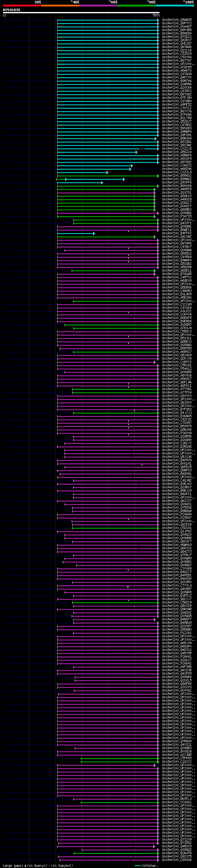Click the query name AV541835
Screen dimensions: 197x868
[11, 10]
